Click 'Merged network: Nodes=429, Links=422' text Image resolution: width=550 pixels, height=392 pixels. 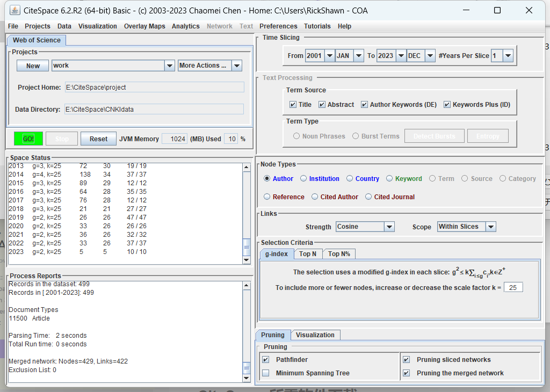68,361
